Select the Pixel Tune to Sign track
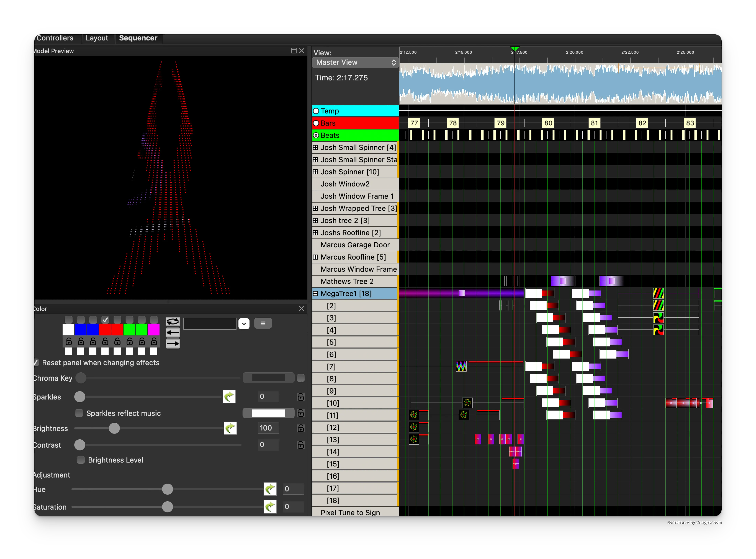The width and height of the screenshot is (756, 559). (x=349, y=512)
